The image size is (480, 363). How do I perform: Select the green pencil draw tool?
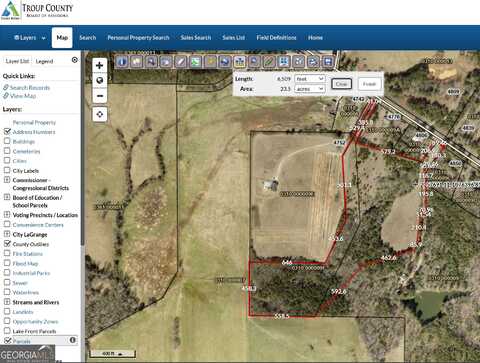click(269, 62)
